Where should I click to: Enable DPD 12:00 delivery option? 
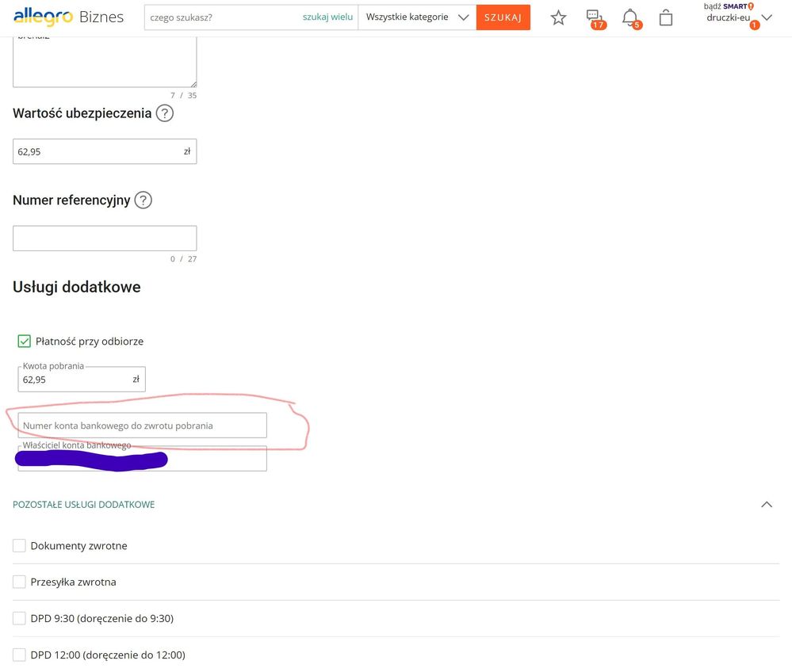click(19, 655)
